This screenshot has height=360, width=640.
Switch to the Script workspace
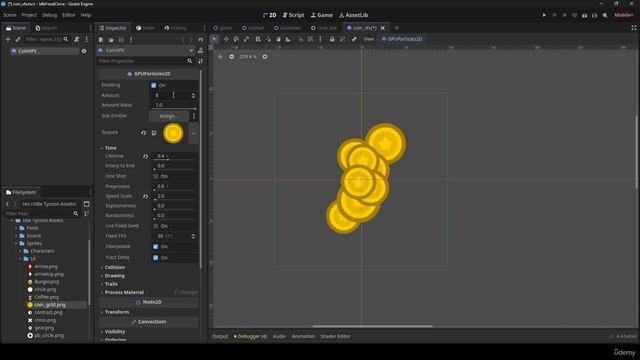pos(293,15)
